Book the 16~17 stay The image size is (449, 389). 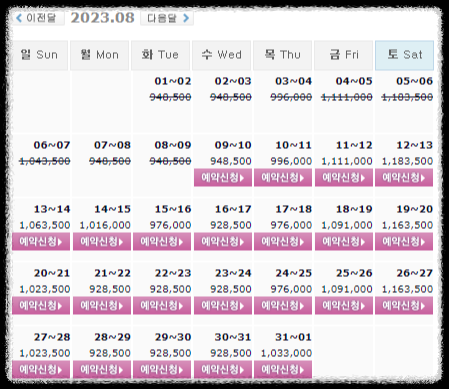(x=223, y=241)
